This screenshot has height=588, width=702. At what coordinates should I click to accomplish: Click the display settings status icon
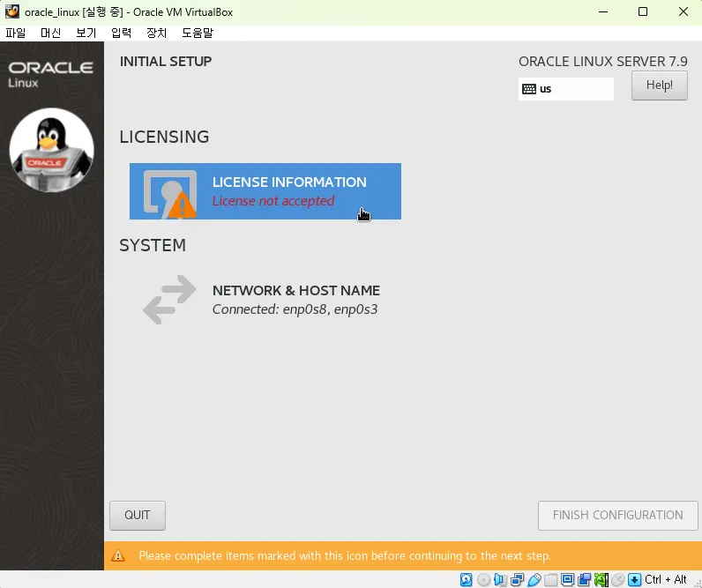click(x=567, y=579)
